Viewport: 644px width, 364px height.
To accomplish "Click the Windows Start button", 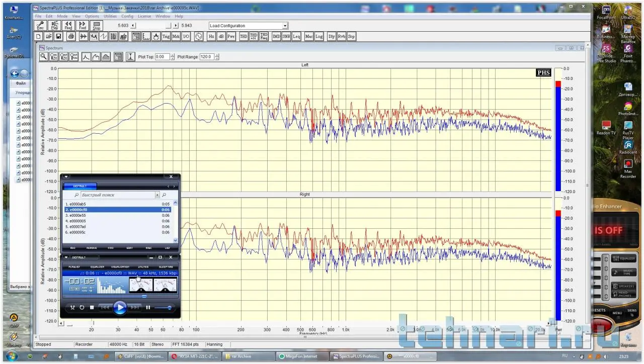I will tap(11, 356).
